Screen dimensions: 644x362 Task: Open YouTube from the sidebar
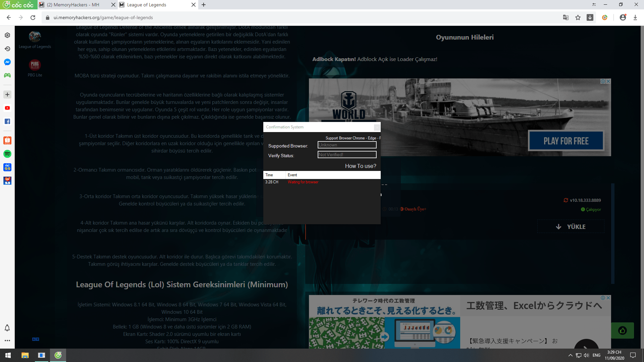(7, 108)
